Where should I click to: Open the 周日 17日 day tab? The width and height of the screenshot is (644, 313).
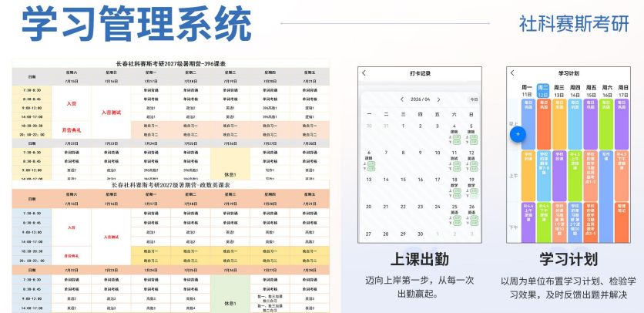(623, 91)
